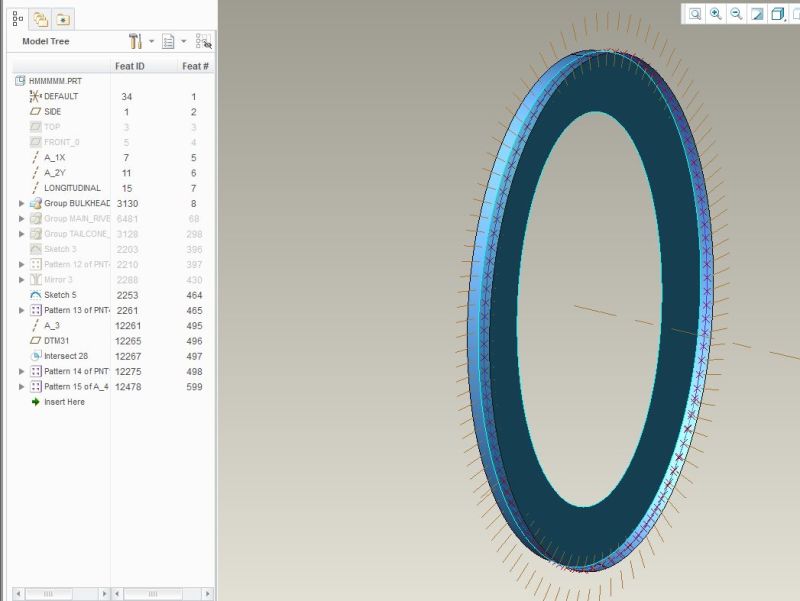The image size is (800, 601).
Task: Select the Mirror 3 feature icon
Action: coord(35,280)
